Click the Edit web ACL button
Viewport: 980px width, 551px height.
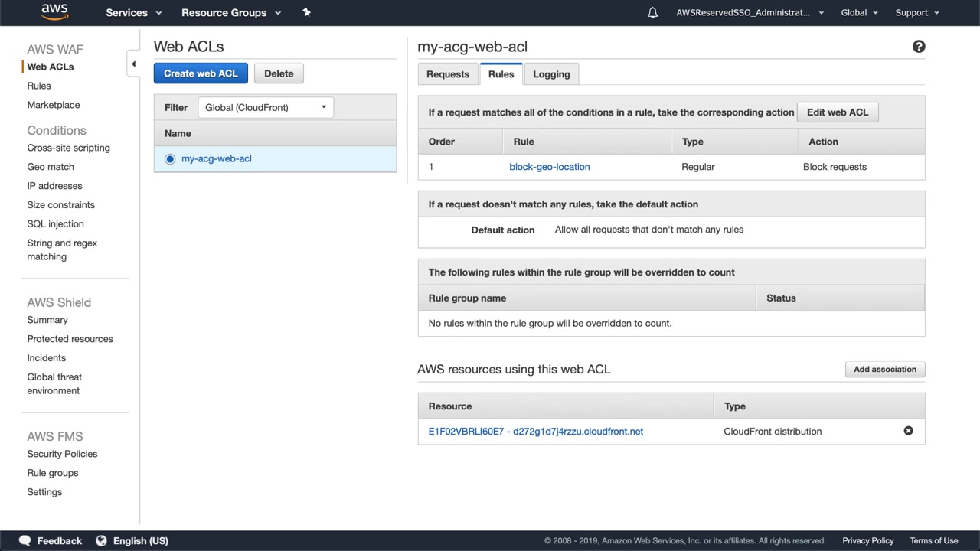coord(838,112)
